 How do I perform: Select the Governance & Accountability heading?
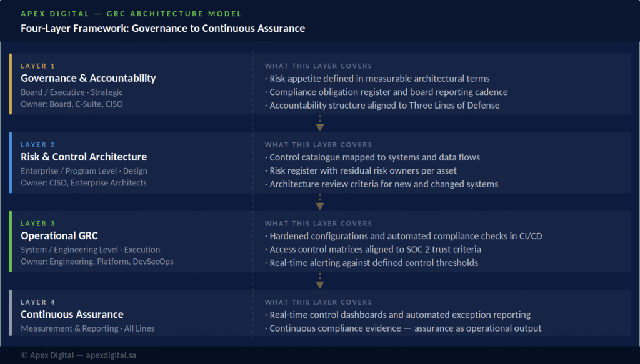point(88,78)
